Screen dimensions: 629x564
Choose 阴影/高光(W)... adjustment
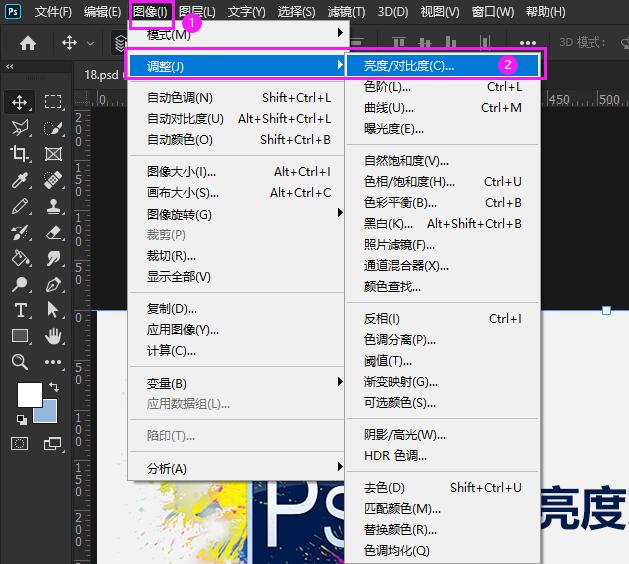pos(442,434)
